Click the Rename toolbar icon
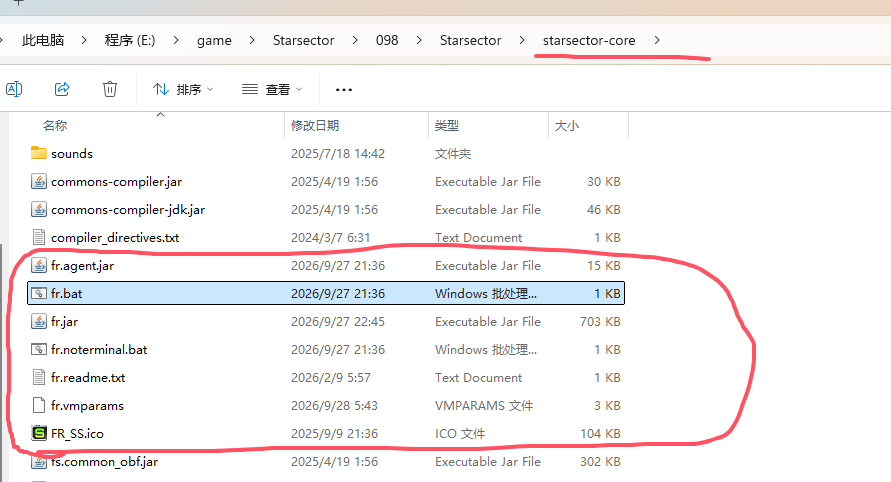Viewport: 891px width, 482px height. coord(14,89)
